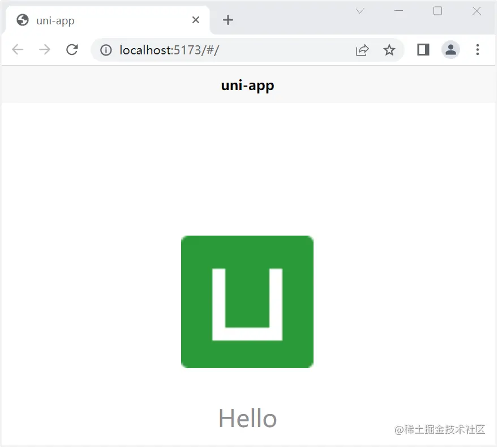Click the uni-app page header title

click(x=247, y=85)
